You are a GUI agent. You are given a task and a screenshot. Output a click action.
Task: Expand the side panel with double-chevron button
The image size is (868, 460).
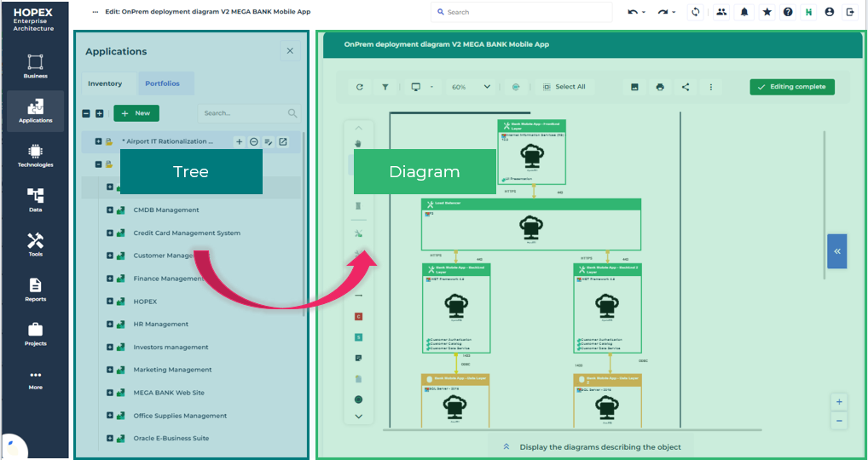point(836,251)
